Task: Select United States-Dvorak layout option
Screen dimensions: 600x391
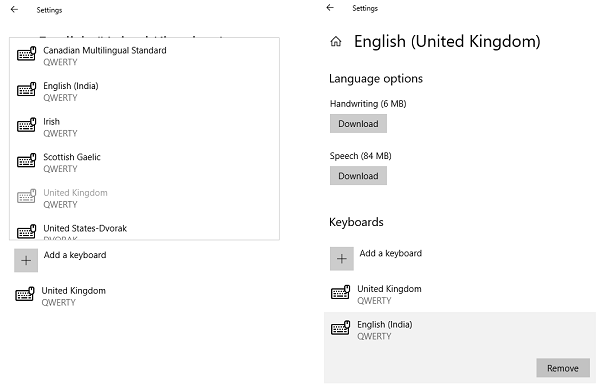Action: click(144, 230)
